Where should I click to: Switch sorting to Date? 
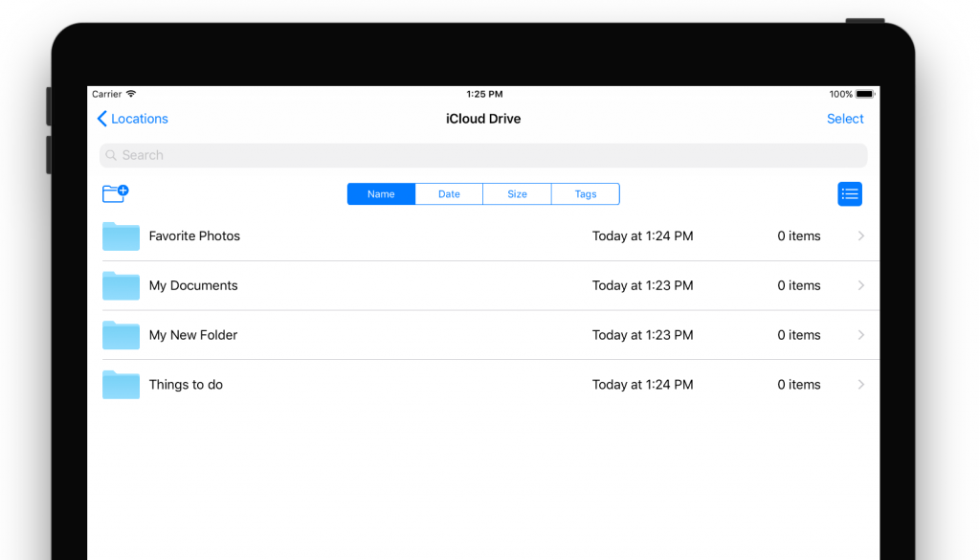[449, 192]
